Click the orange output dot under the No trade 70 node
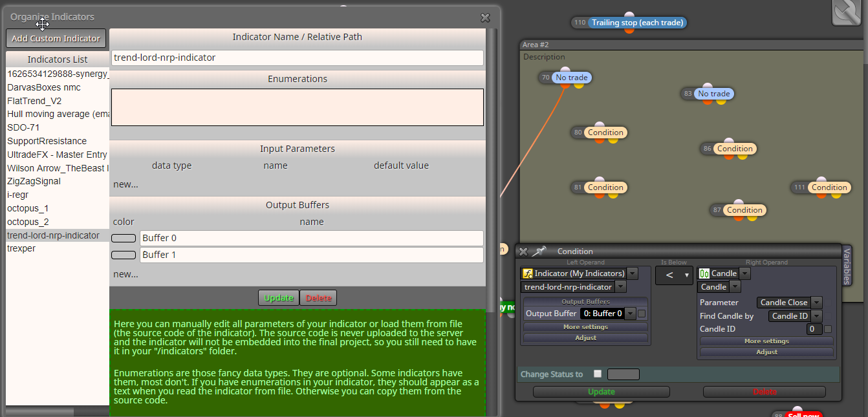Viewport: 868px width, 417px height. [x=565, y=85]
